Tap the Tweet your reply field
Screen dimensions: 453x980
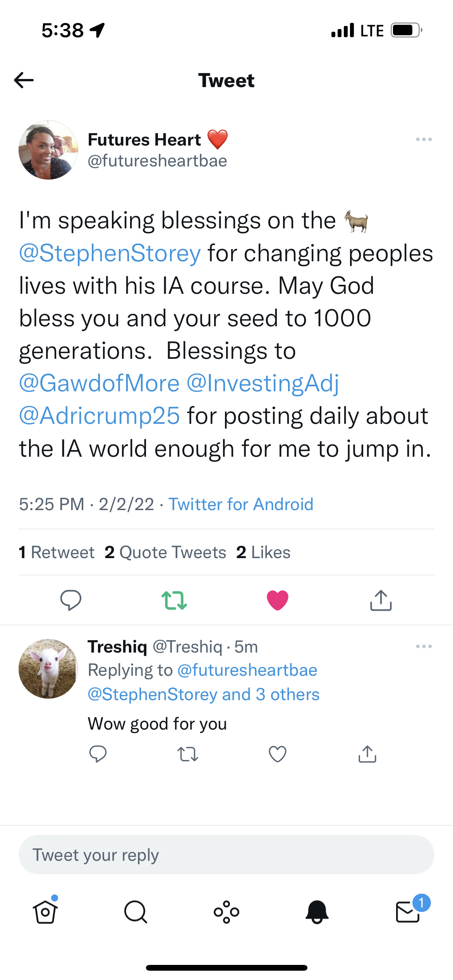(226, 855)
